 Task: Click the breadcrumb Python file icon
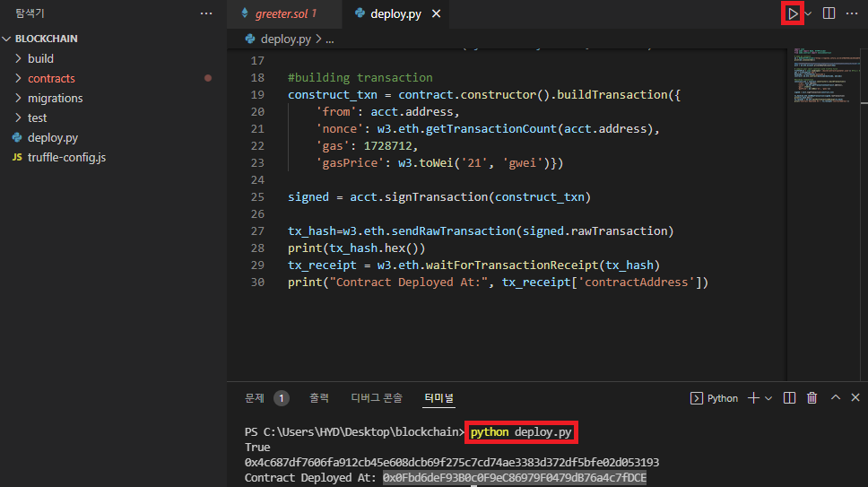pos(250,39)
